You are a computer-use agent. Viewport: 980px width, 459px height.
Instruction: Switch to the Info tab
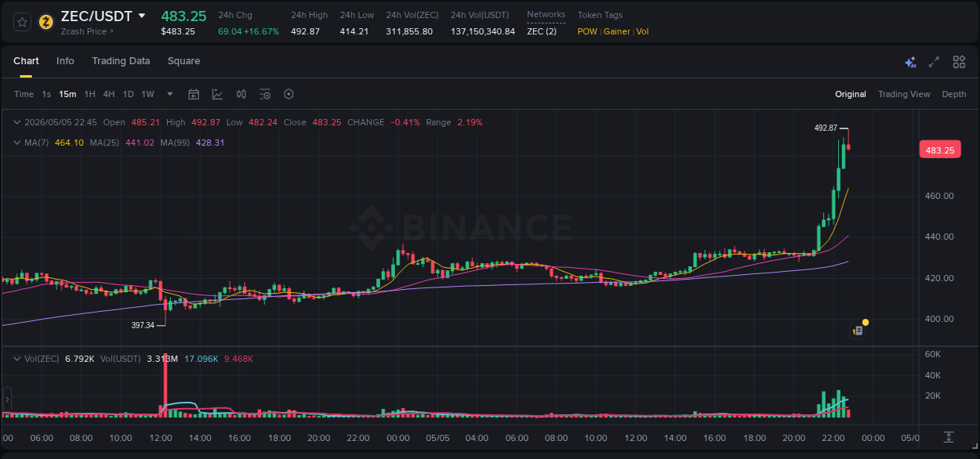click(x=65, y=61)
